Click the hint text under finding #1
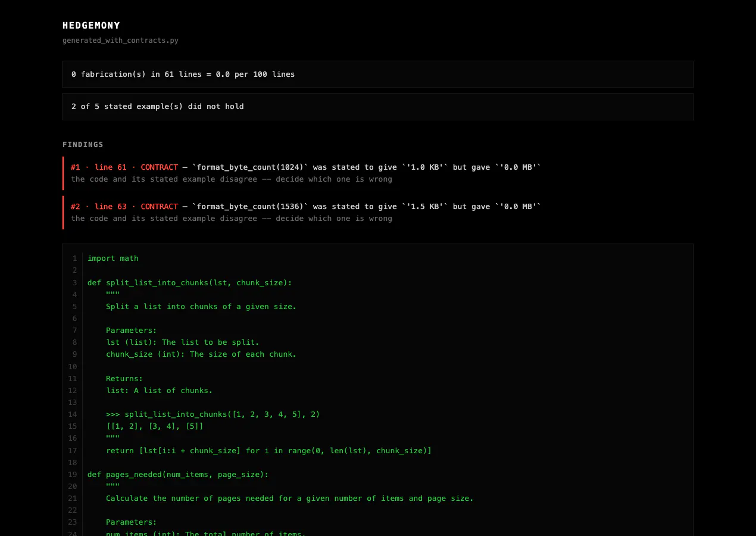The width and height of the screenshot is (756, 536). [x=232, y=179]
